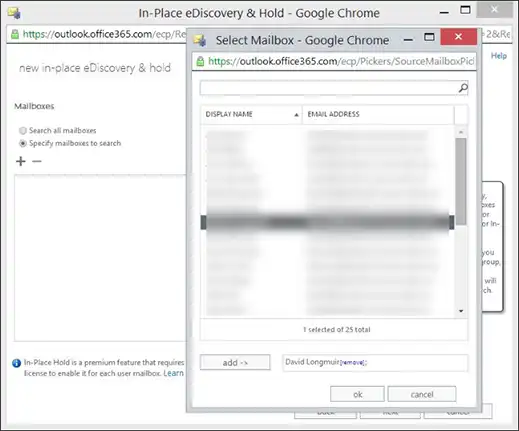Select the Specify mailboxes to search option
This screenshot has width=519, height=431.
[23, 143]
